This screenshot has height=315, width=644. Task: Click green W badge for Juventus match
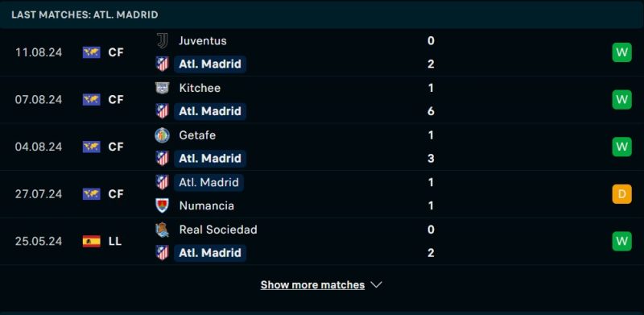pyautogui.click(x=621, y=52)
